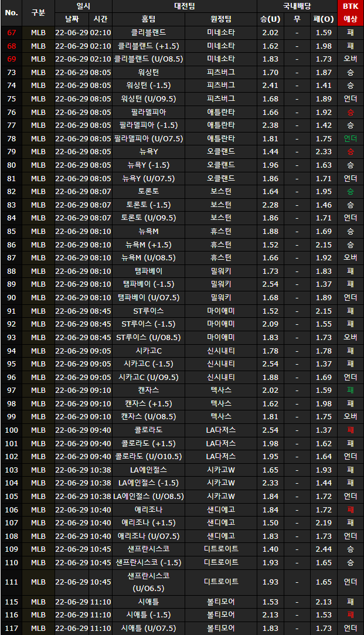
Task: Click '토론토' home team in row 82
Action: (x=149, y=192)
